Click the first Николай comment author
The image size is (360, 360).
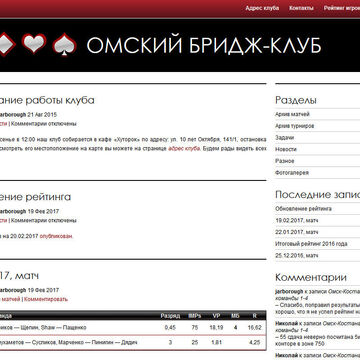point(286,323)
